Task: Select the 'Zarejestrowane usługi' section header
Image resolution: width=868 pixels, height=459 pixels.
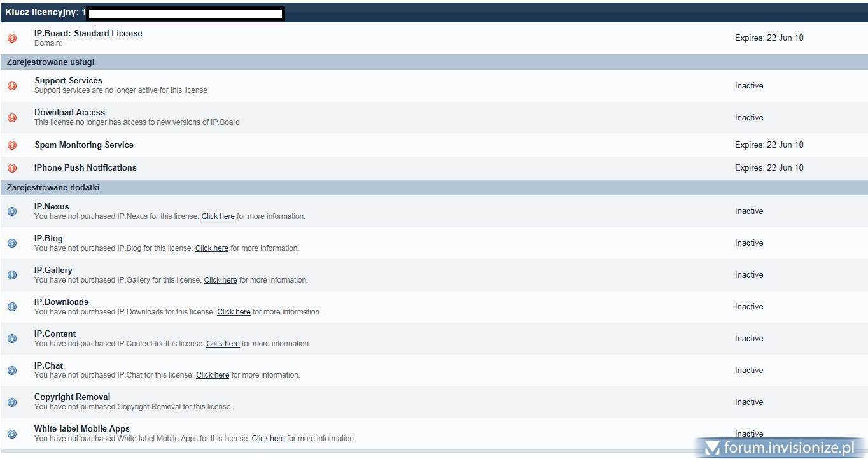Action: point(51,62)
